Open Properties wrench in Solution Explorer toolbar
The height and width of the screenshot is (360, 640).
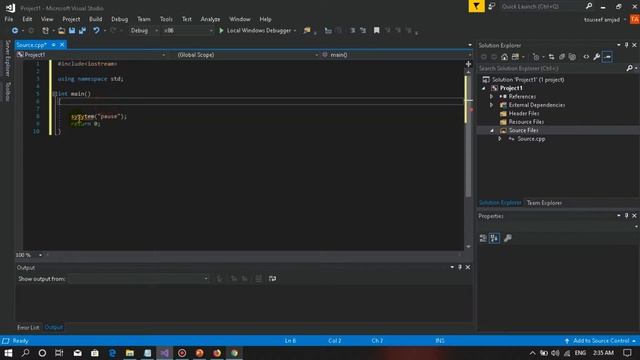click(x=597, y=57)
